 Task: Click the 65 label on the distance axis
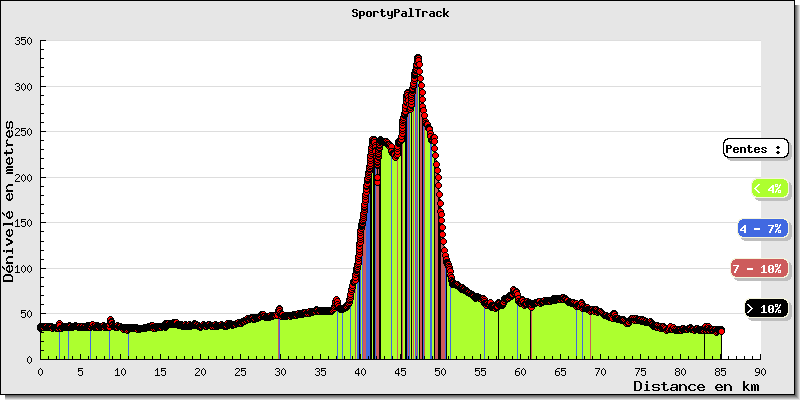pyautogui.click(x=561, y=372)
